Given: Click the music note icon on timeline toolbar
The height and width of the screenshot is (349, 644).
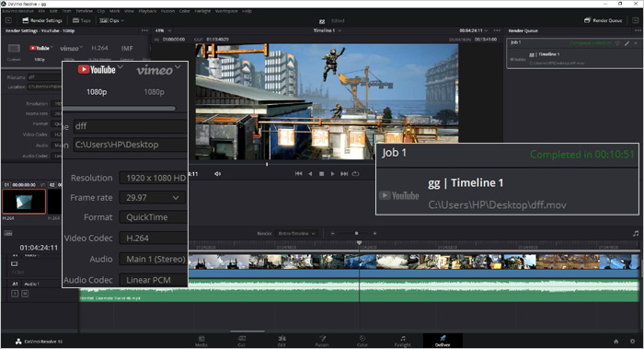Looking at the screenshot, I should (x=636, y=234).
